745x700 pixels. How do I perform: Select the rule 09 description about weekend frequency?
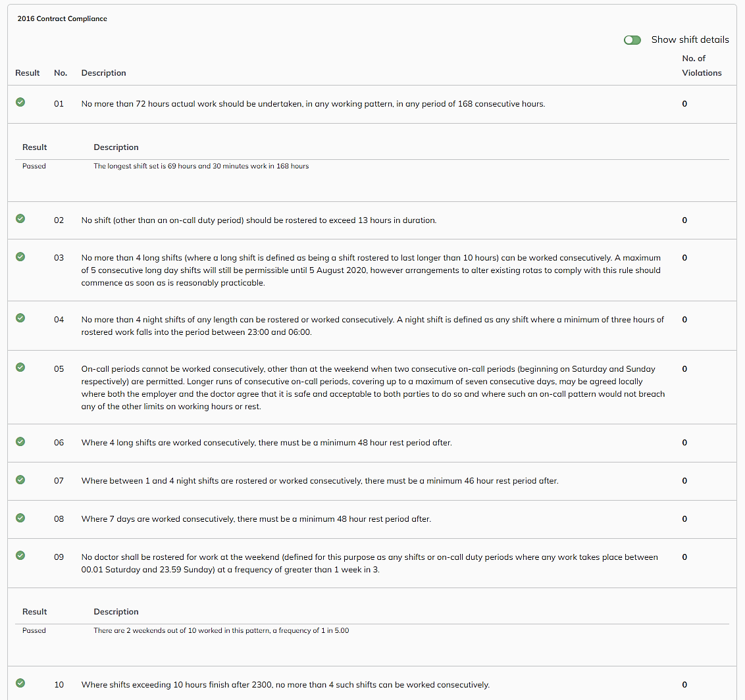point(370,563)
